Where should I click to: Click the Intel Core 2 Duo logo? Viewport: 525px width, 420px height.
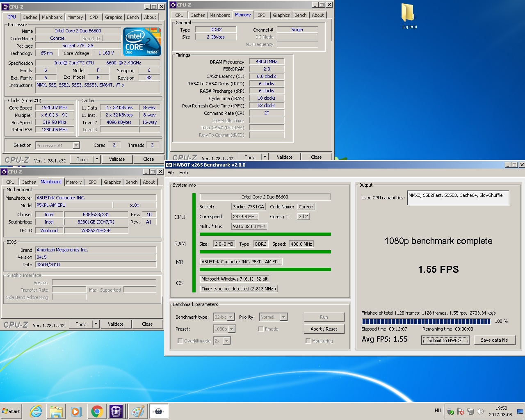click(142, 42)
